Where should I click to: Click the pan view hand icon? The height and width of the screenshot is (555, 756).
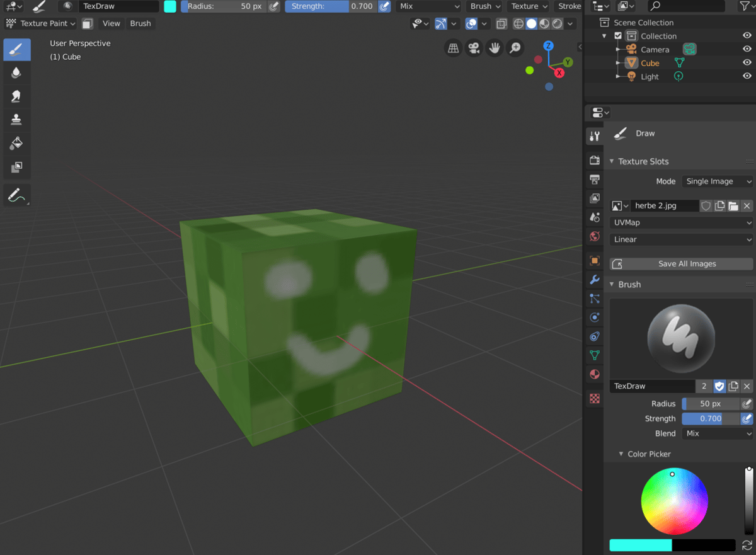(x=495, y=48)
